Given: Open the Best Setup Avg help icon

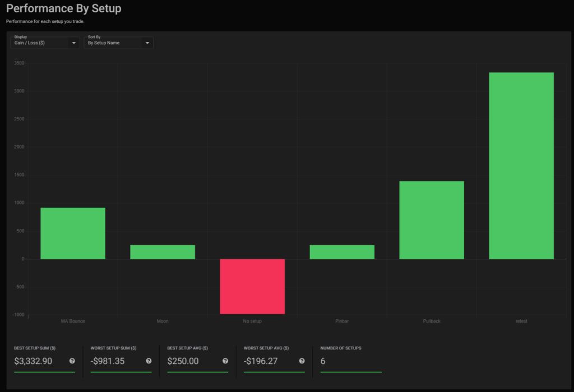Looking at the screenshot, I should (225, 361).
